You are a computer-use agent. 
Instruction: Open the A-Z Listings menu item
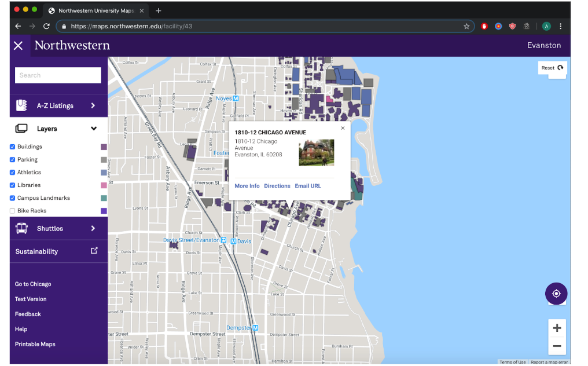pyautogui.click(x=59, y=105)
